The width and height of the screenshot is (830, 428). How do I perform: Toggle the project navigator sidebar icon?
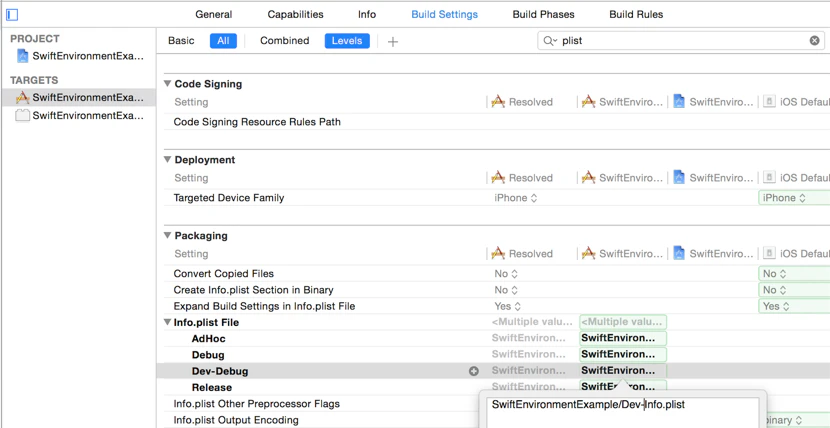[12, 15]
